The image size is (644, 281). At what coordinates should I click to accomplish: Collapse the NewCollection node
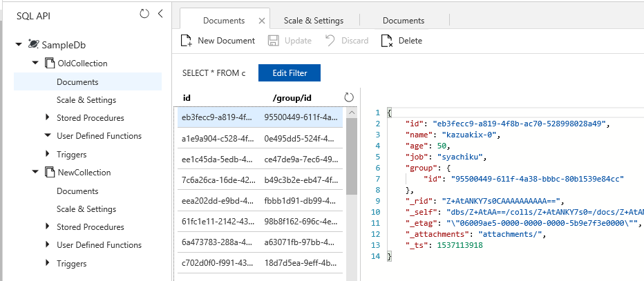point(35,173)
